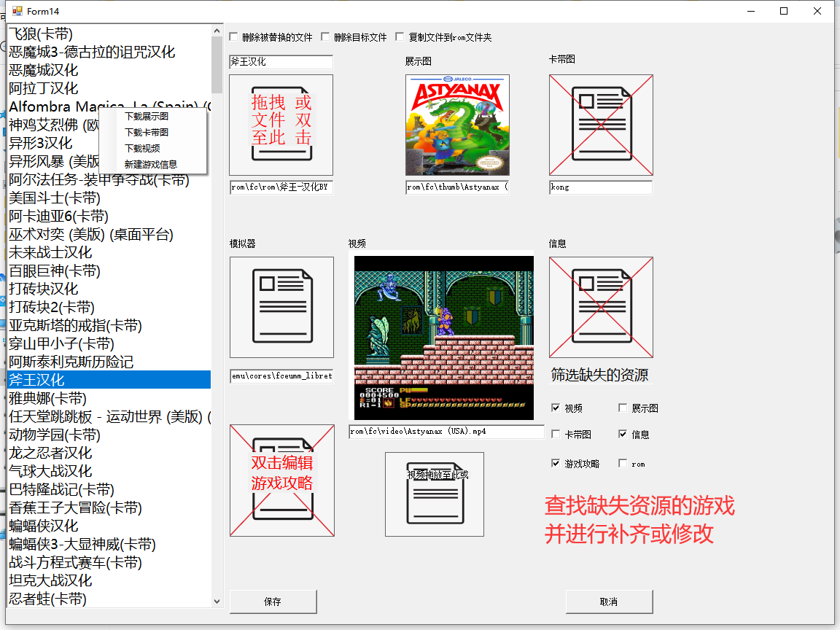This screenshot has height=630, width=840.
Task: Select 阿卡迪亚6(卡带) list entry
Action: [109, 216]
